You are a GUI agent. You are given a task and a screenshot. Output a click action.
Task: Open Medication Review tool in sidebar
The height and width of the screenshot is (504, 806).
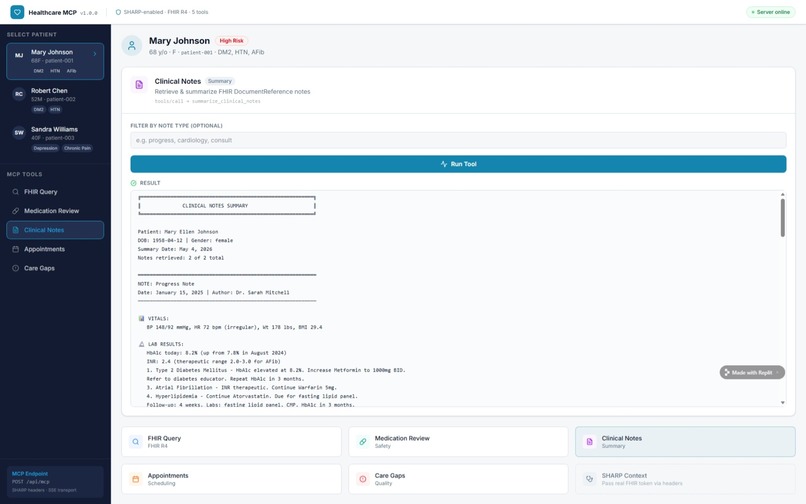[x=55, y=211]
